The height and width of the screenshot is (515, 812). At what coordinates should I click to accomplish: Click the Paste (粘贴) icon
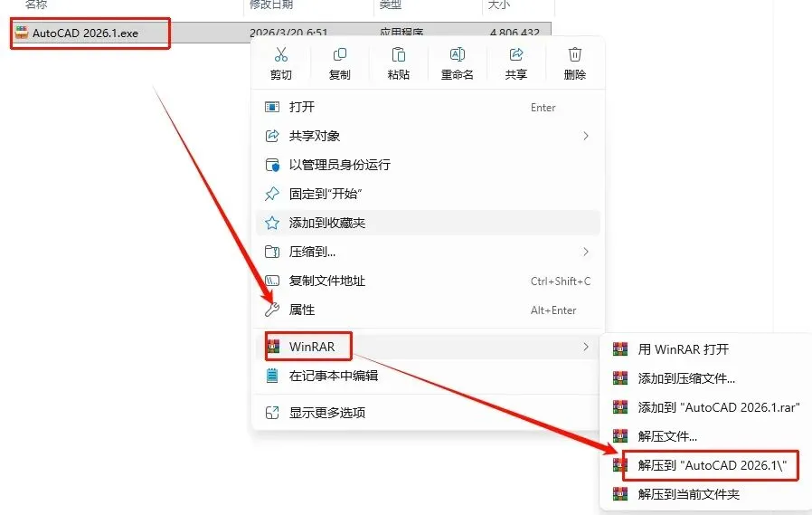[398, 54]
